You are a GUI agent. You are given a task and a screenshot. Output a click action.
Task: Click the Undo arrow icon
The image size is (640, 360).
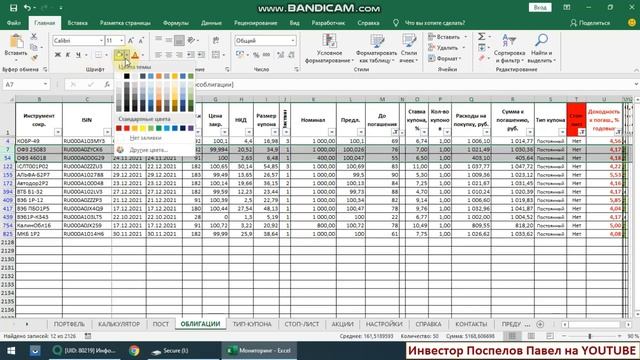27,8
